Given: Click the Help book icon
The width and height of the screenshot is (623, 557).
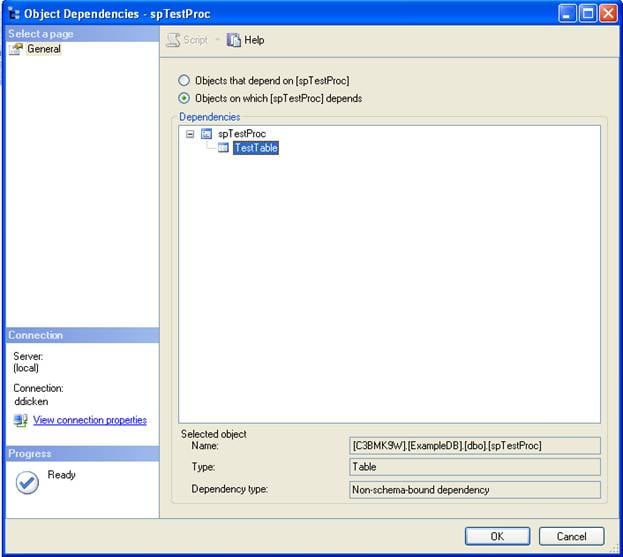Looking at the screenshot, I should (234, 40).
